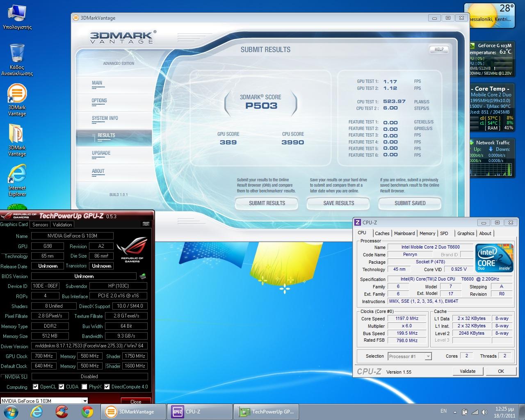Show hidden tray icons arrow
Viewport: 525px width, 420px height.
(455, 412)
